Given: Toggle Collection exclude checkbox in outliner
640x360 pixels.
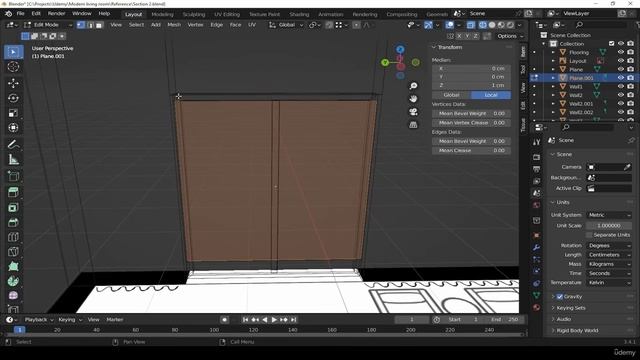Looking at the screenshot, I should point(611,44).
